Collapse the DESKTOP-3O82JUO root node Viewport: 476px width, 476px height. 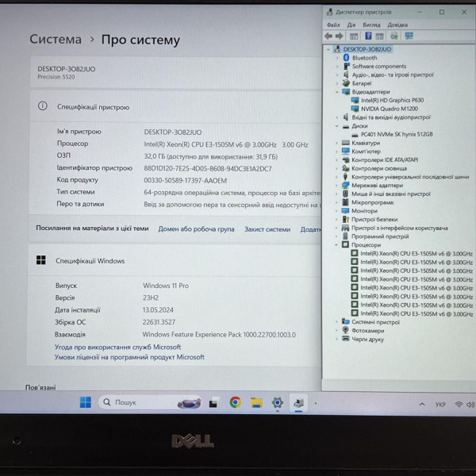click(x=328, y=49)
